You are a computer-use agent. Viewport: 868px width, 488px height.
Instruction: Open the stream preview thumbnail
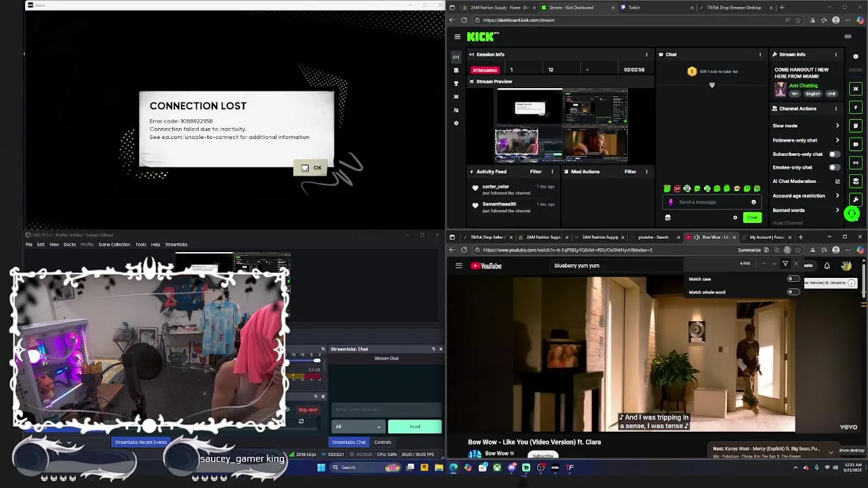561,125
